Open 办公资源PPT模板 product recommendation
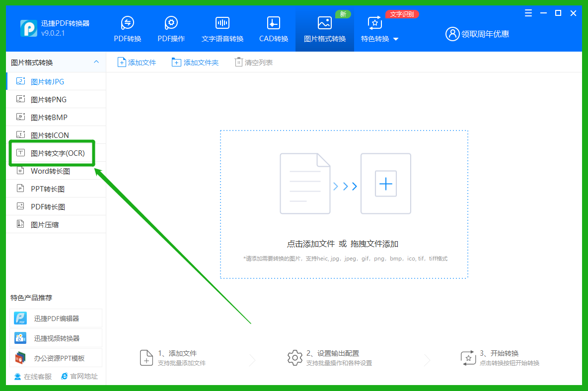Viewport: 588px width, 391px height. click(56, 358)
